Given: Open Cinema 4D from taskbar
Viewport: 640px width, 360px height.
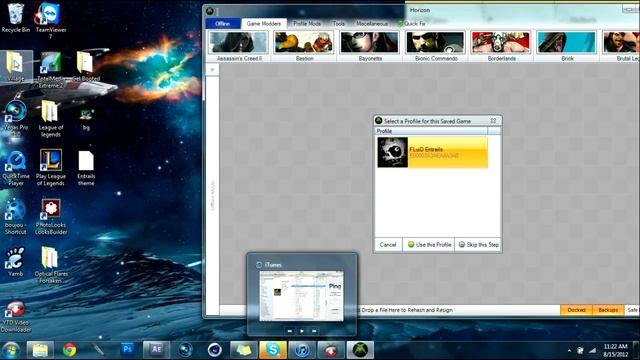Looking at the screenshot, I should click(x=215, y=350).
